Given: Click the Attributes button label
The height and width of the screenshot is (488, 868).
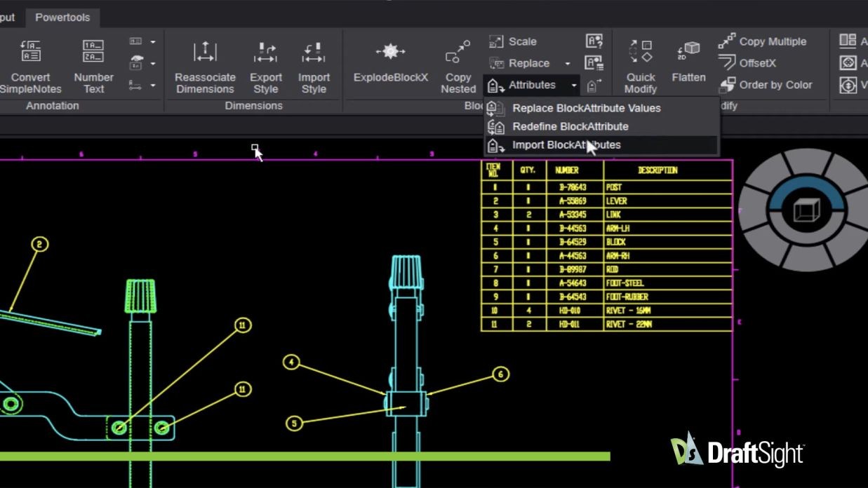Looking at the screenshot, I should (532, 85).
